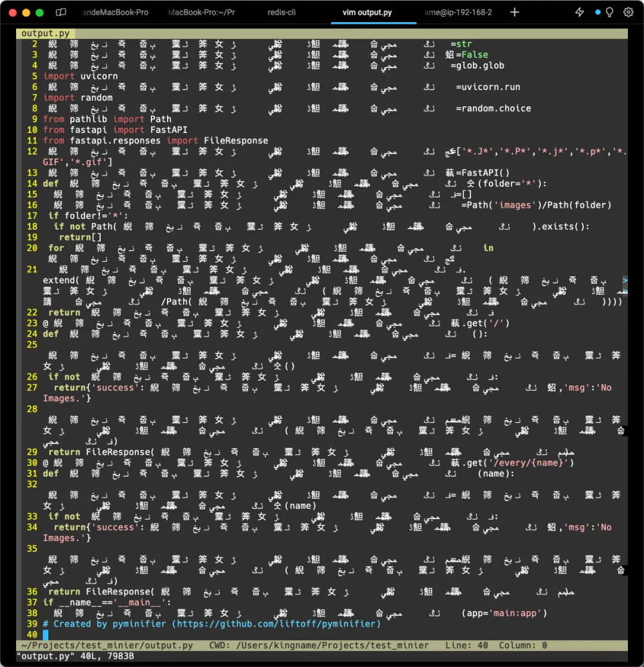
Task: Click 'from pathlib import Path' line
Action: click(x=107, y=119)
